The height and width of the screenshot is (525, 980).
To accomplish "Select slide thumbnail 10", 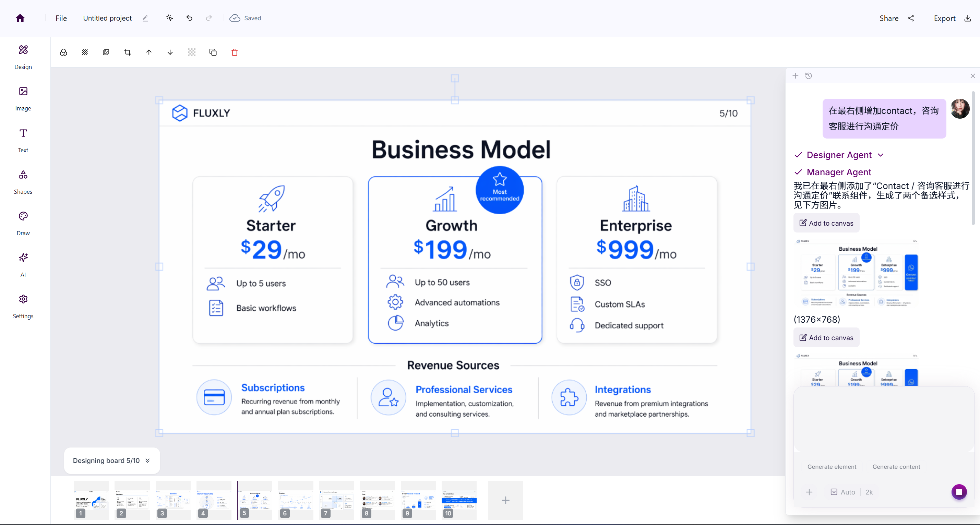I will click(459, 500).
